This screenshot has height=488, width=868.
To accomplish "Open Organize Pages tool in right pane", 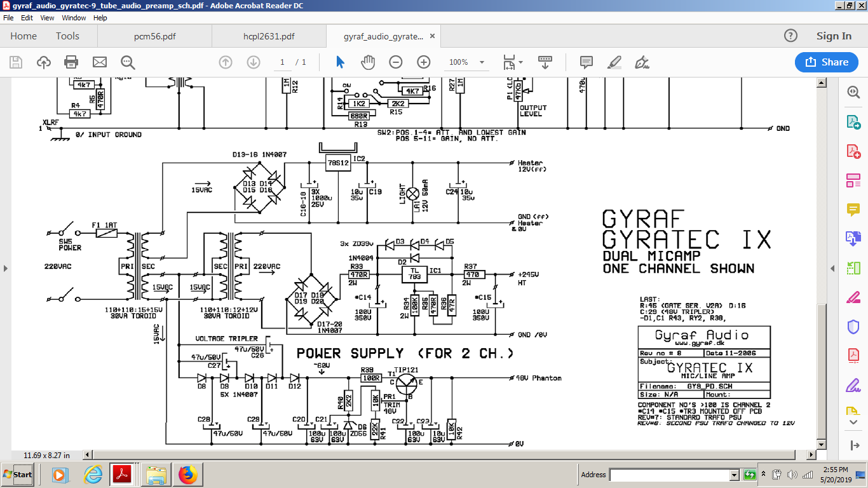I will click(853, 268).
